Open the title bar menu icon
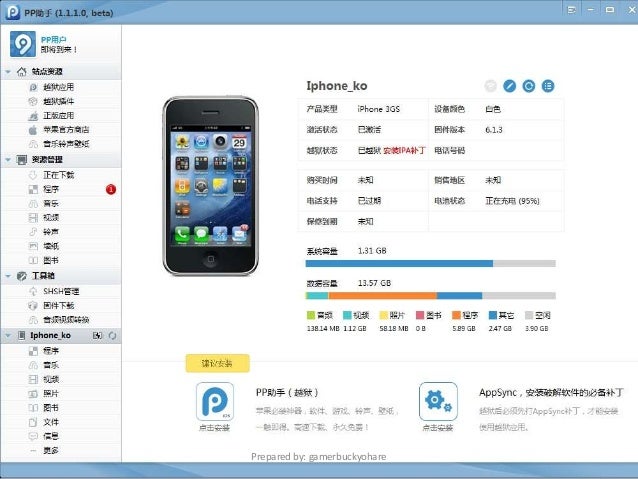Image resolution: width=638 pixels, height=479 pixels. [x=571, y=10]
